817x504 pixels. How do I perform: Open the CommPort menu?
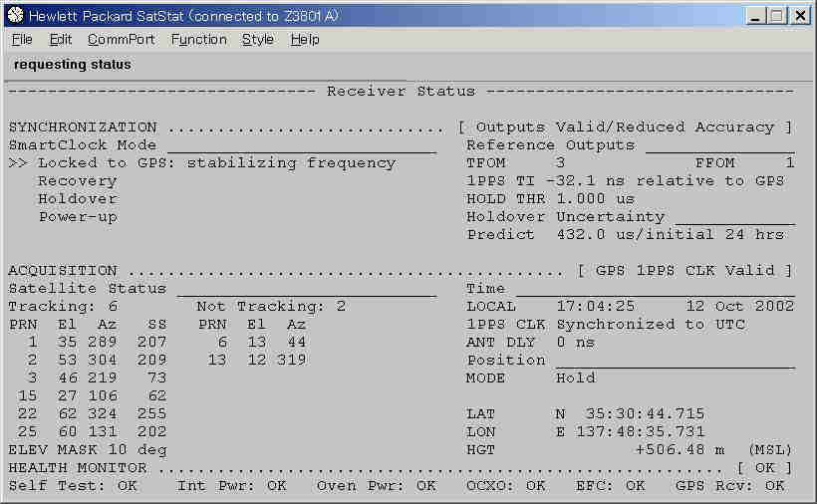pyautogui.click(x=121, y=40)
